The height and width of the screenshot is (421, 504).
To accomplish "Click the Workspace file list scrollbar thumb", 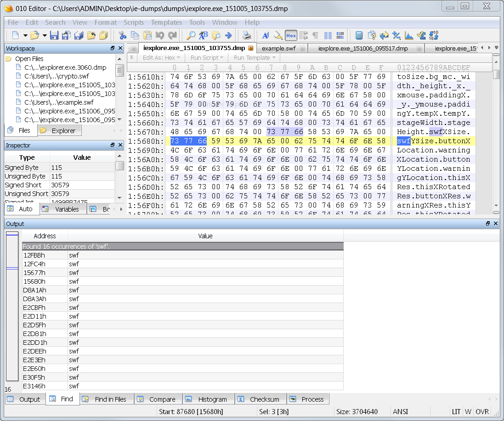I will pos(119,71).
